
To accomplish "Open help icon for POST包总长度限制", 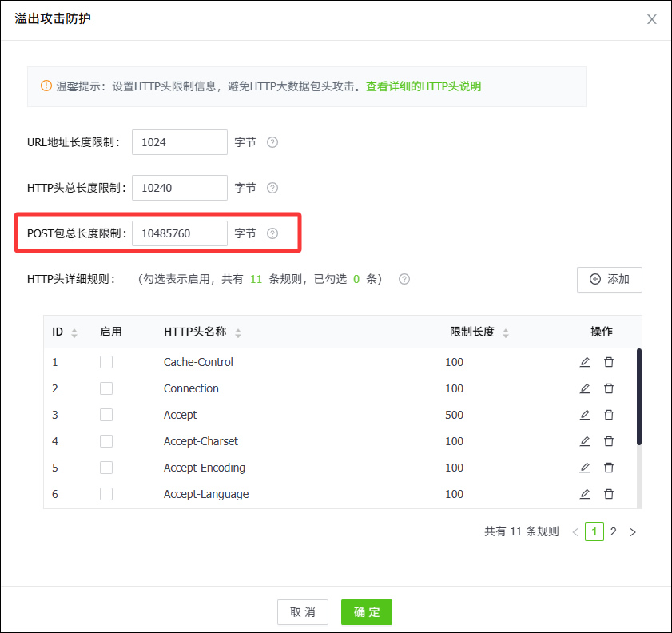I will point(272,233).
